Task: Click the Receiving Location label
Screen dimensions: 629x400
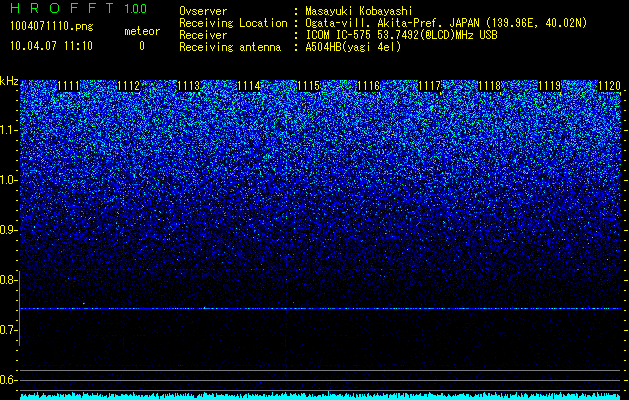Action: click(x=233, y=23)
